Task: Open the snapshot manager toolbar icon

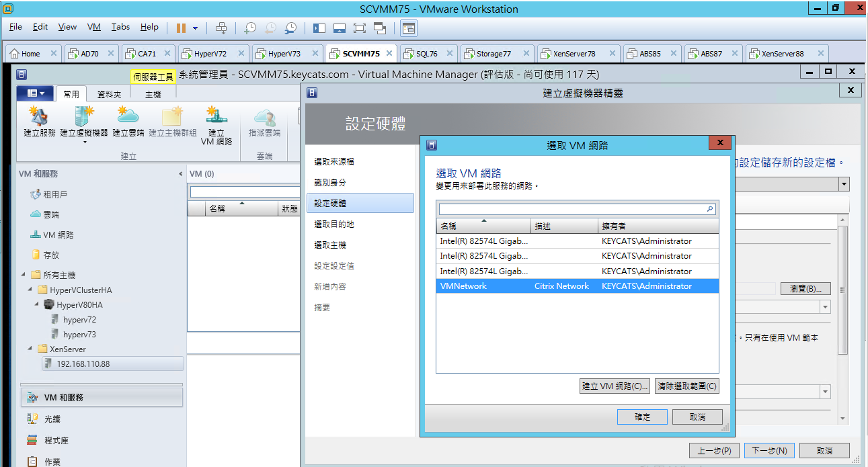Action: tap(291, 28)
